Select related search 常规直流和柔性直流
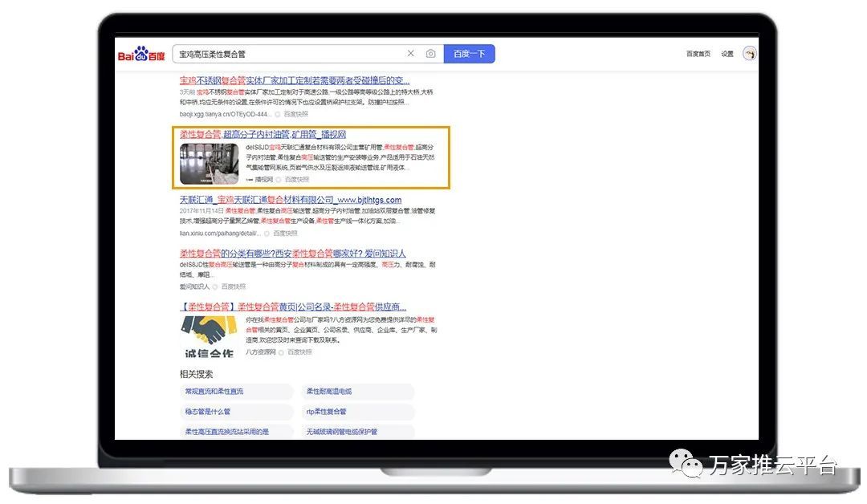 tap(214, 392)
